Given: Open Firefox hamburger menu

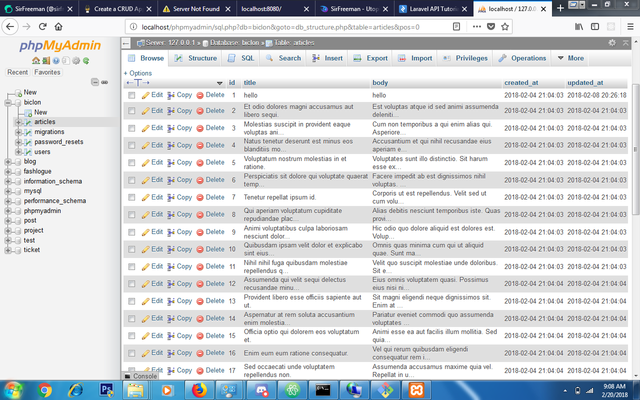Looking at the screenshot, I should click(x=630, y=27).
